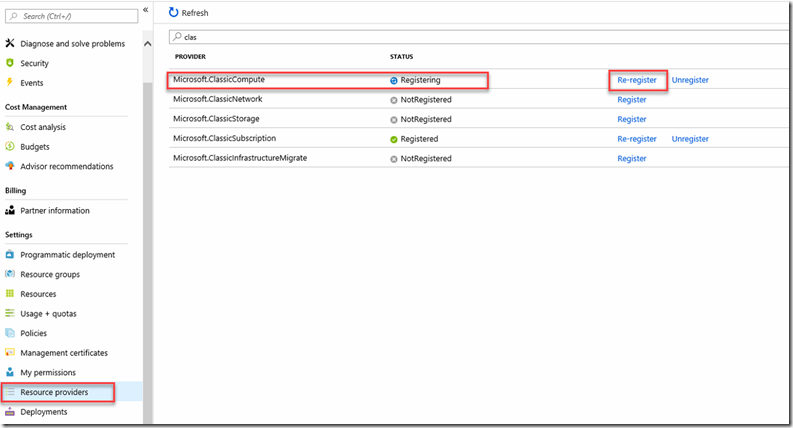Click the Resource providers list icon
Viewport: 793px width, 428px height.
[10, 392]
